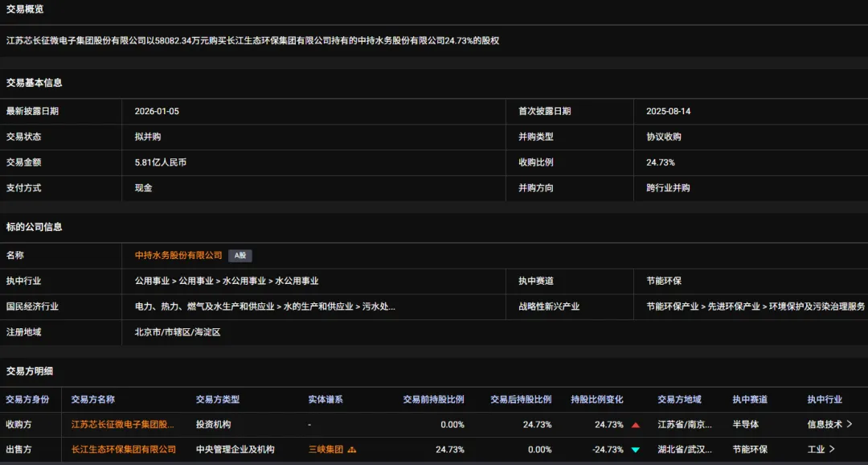Click the 战略性新兴产业 field label
This screenshot has width=868, height=465.
point(549,307)
